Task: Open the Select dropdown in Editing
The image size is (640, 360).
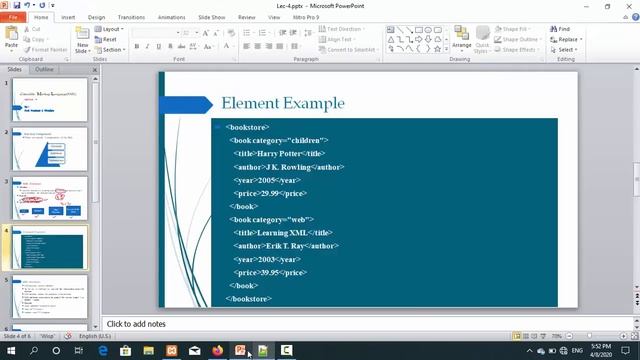Action: 564,49
